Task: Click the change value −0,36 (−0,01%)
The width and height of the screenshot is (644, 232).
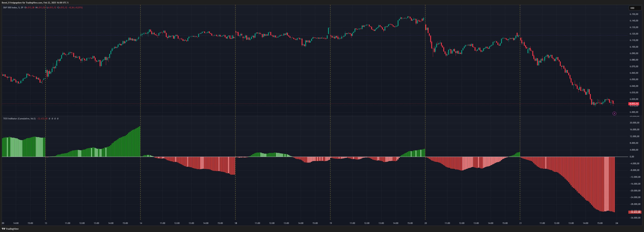Action: tap(76, 8)
